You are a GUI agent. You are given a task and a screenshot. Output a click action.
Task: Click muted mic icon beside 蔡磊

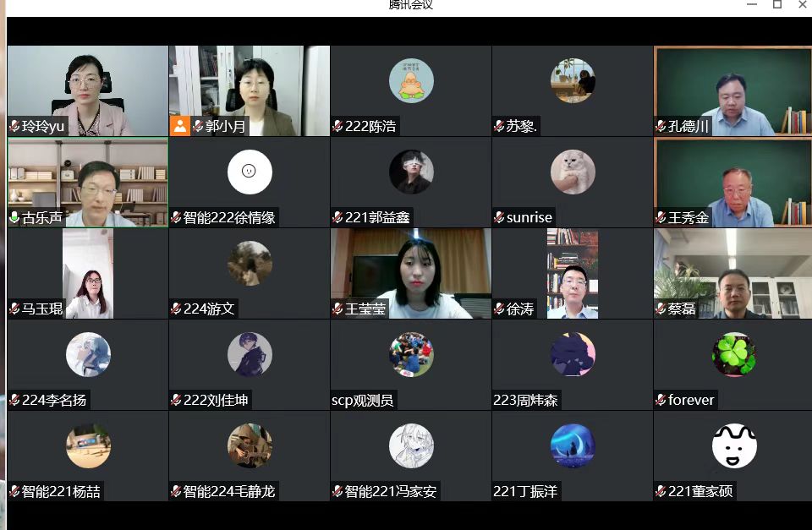(x=661, y=309)
